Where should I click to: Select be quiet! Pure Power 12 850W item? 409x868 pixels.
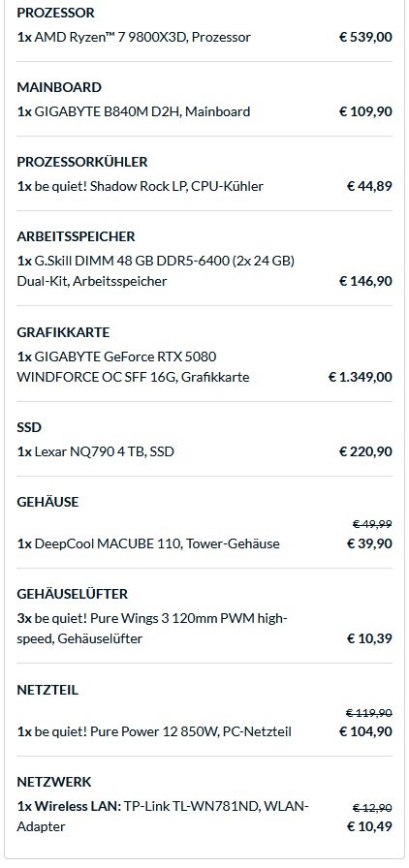[163, 731]
